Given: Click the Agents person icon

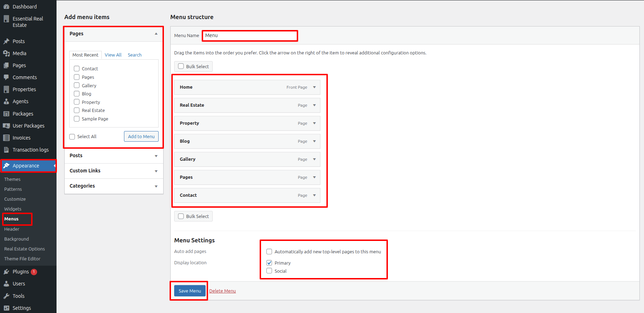Looking at the screenshot, I should pos(6,101).
